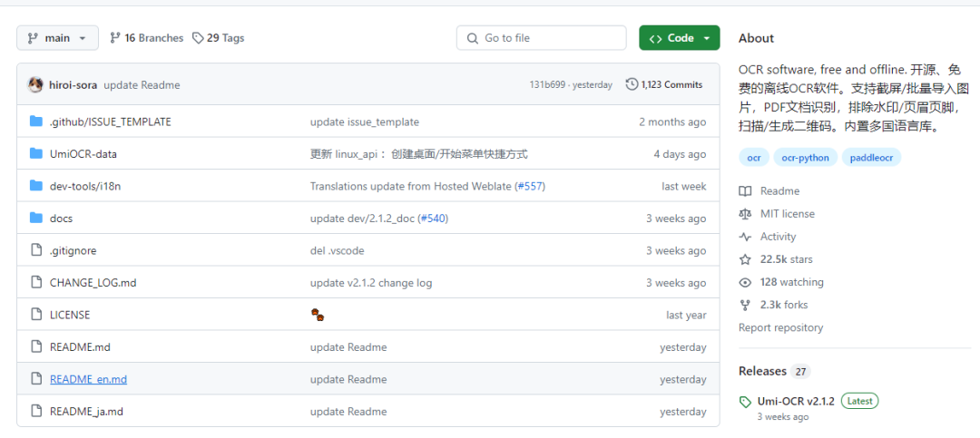Click the fork icon beside 2.3k forks
The height and width of the screenshot is (438, 980).
744,305
